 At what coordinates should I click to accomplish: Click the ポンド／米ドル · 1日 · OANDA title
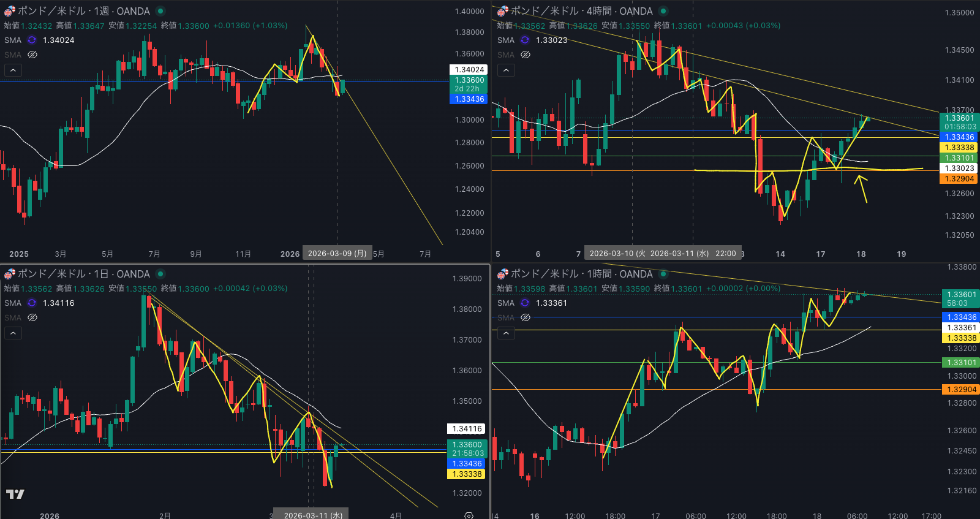pos(83,274)
